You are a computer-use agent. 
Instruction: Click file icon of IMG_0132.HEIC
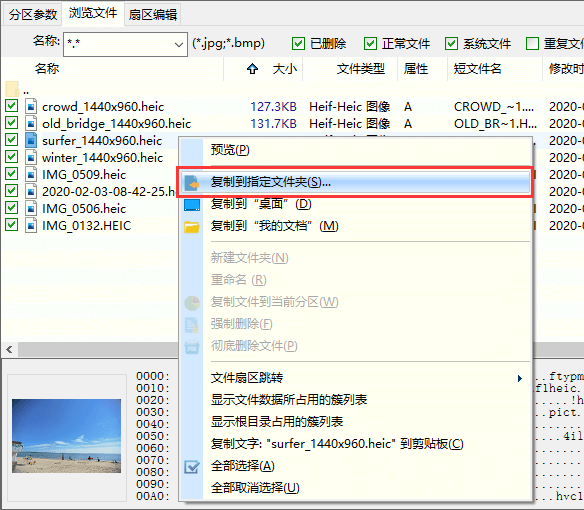tap(31, 225)
